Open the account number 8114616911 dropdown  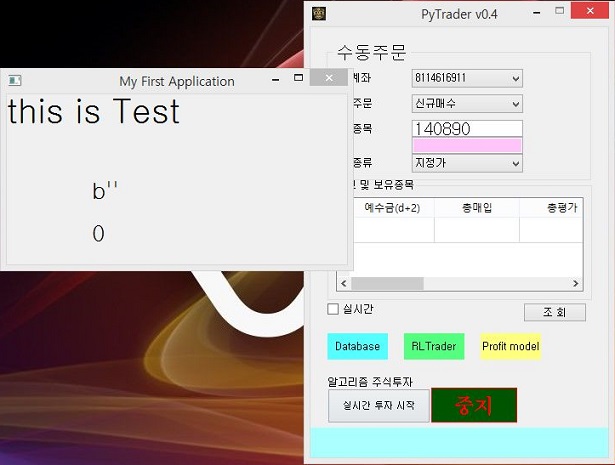[467, 78]
